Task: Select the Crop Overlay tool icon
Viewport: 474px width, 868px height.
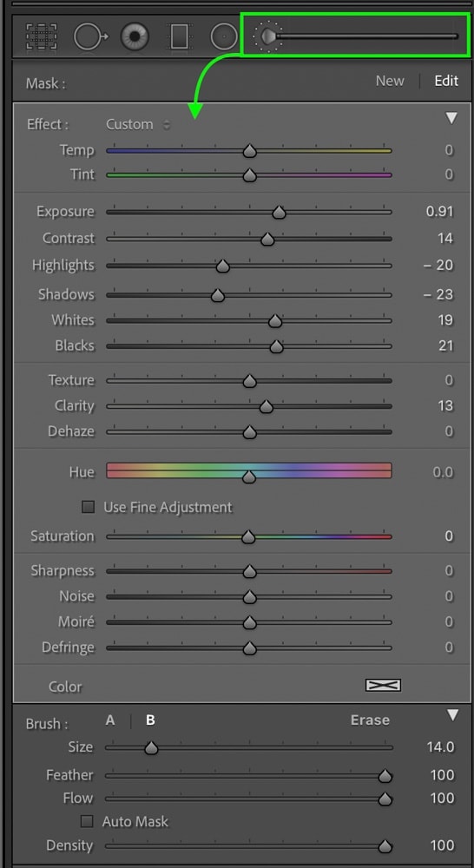Action: (42, 36)
